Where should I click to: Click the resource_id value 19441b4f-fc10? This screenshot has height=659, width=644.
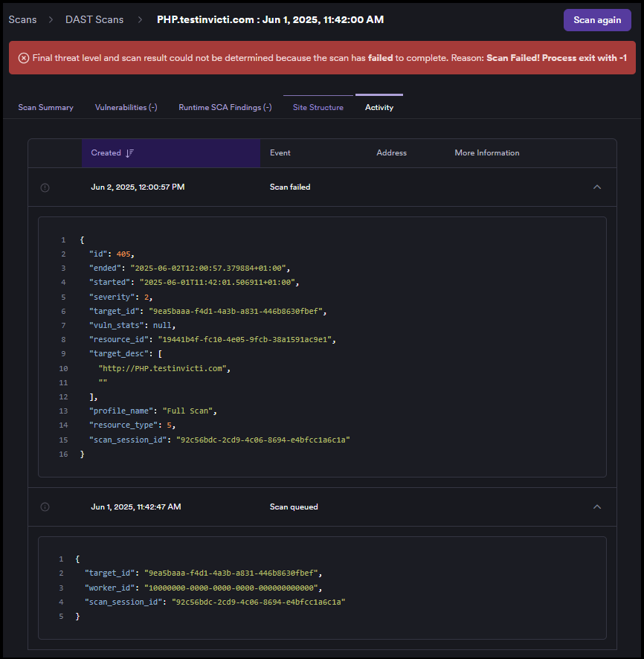tap(245, 340)
